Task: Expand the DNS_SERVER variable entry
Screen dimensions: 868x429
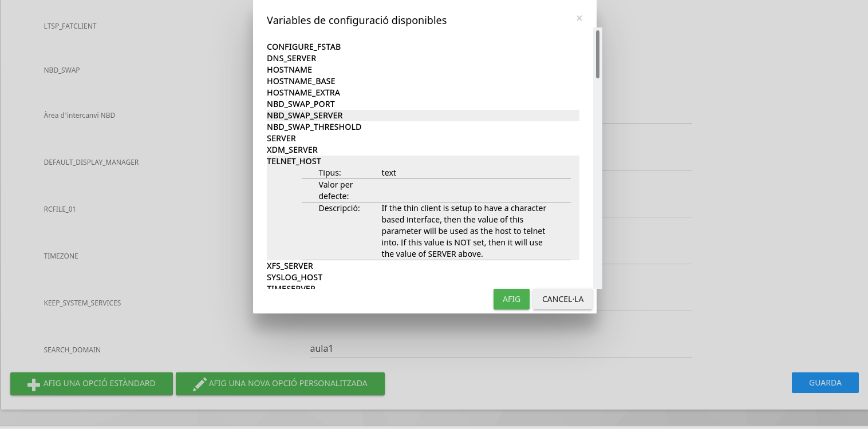Action: coord(291,58)
